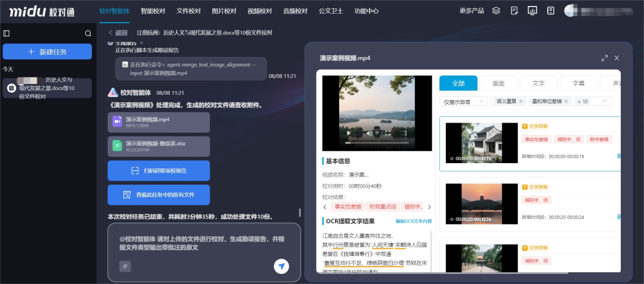
Task: Open the 仅展示异常 dropdown
Action: click(463, 101)
